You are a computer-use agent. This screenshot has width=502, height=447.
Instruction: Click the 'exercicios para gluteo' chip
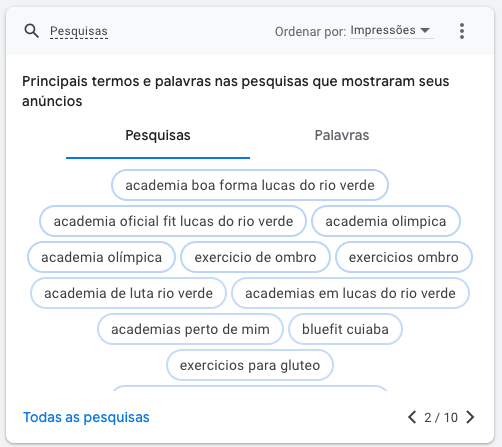click(x=250, y=365)
